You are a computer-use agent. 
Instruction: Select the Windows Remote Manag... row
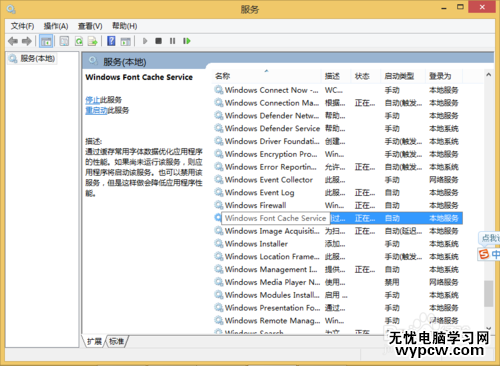click(x=337, y=320)
